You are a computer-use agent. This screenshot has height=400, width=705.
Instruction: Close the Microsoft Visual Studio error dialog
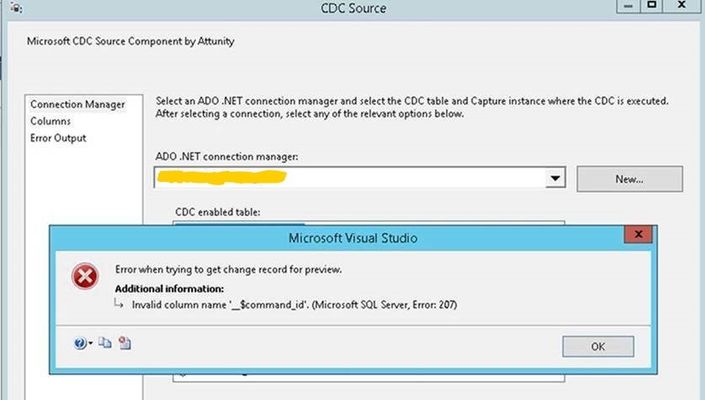[x=638, y=234]
